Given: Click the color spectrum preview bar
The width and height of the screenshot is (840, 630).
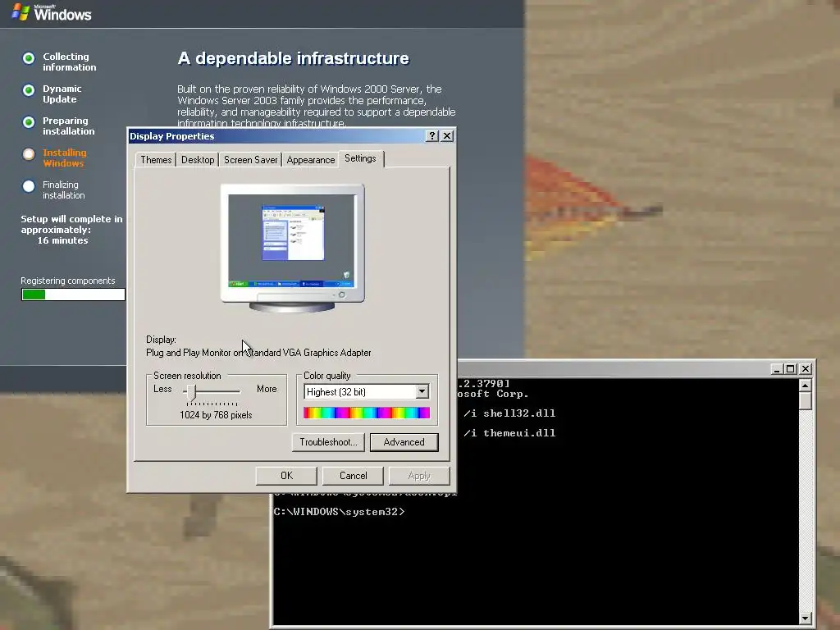Looking at the screenshot, I should [367, 413].
